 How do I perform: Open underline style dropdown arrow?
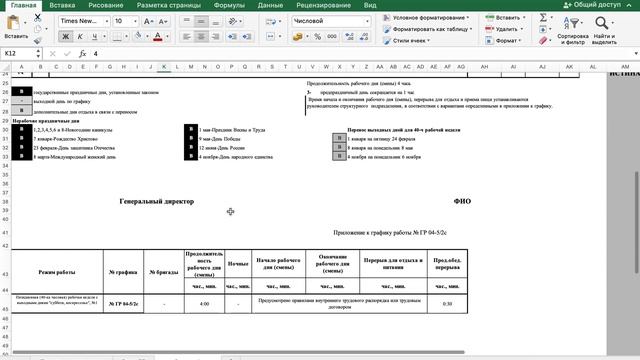pos(104,37)
